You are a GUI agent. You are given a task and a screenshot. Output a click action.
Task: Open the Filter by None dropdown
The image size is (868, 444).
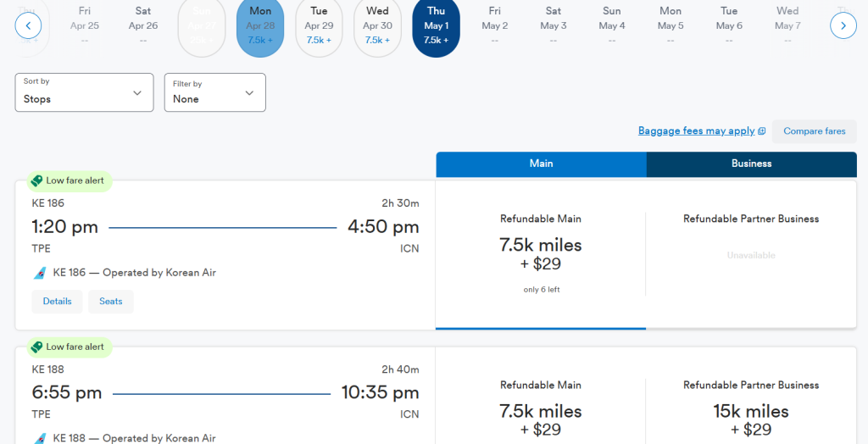click(214, 92)
